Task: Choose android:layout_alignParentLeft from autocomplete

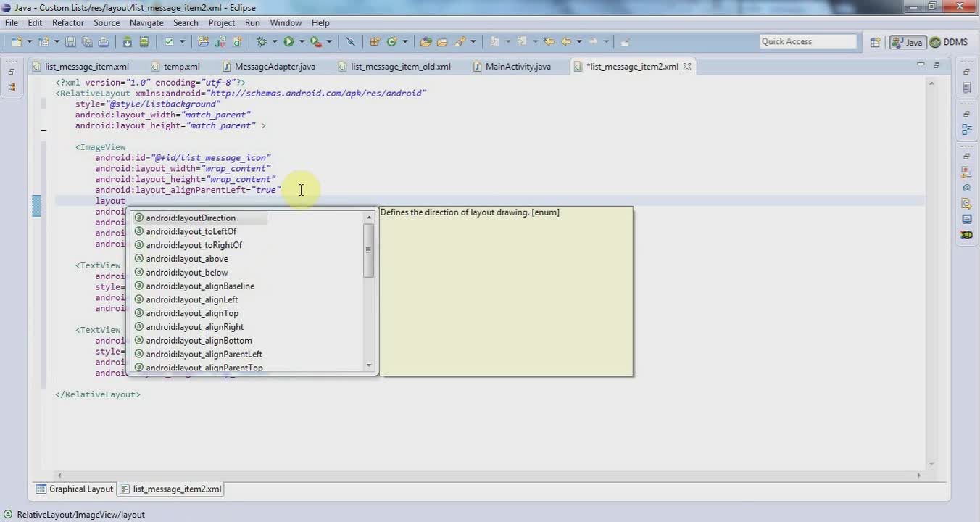Action: click(x=204, y=354)
